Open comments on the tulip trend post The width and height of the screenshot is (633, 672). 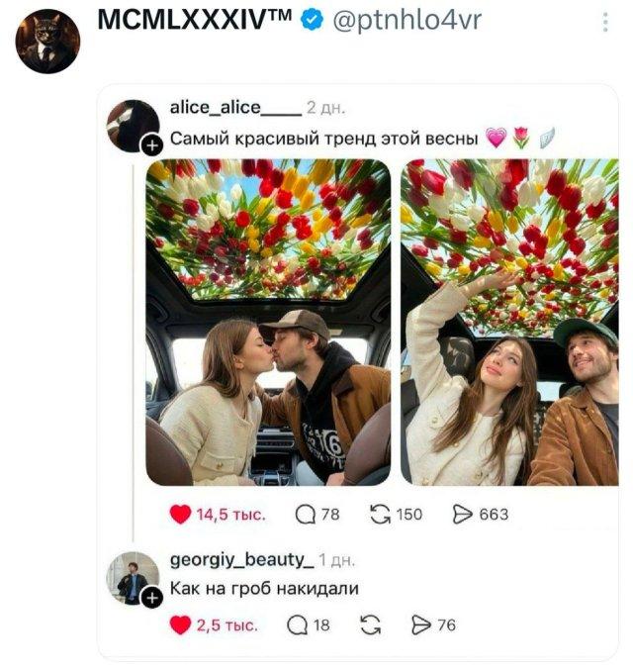tap(306, 514)
